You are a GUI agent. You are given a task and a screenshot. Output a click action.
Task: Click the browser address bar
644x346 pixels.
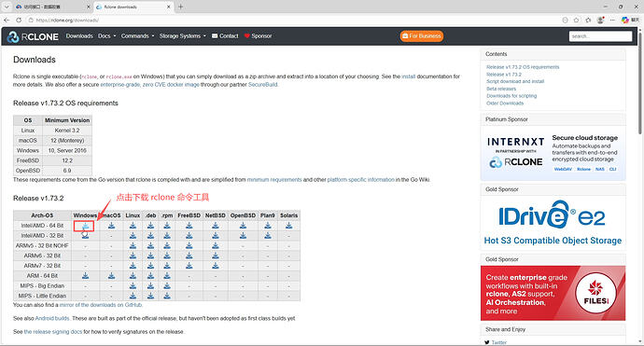[291, 20]
